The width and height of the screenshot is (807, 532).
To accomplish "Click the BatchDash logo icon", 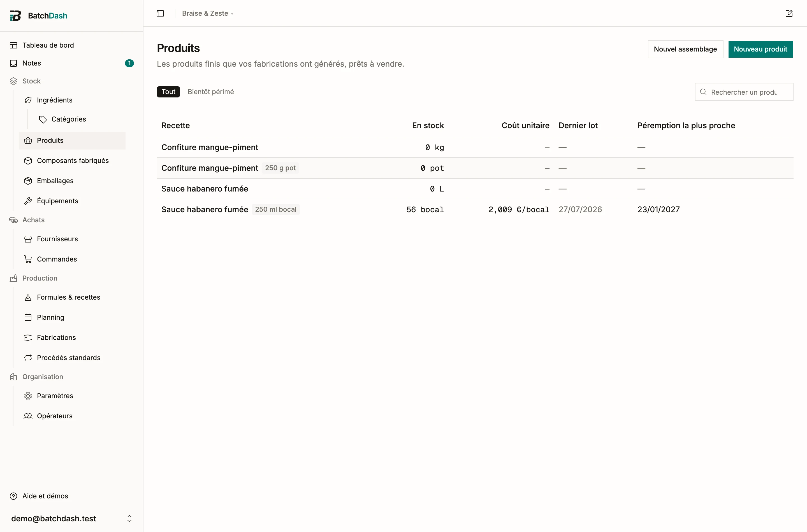I will coord(15,16).
